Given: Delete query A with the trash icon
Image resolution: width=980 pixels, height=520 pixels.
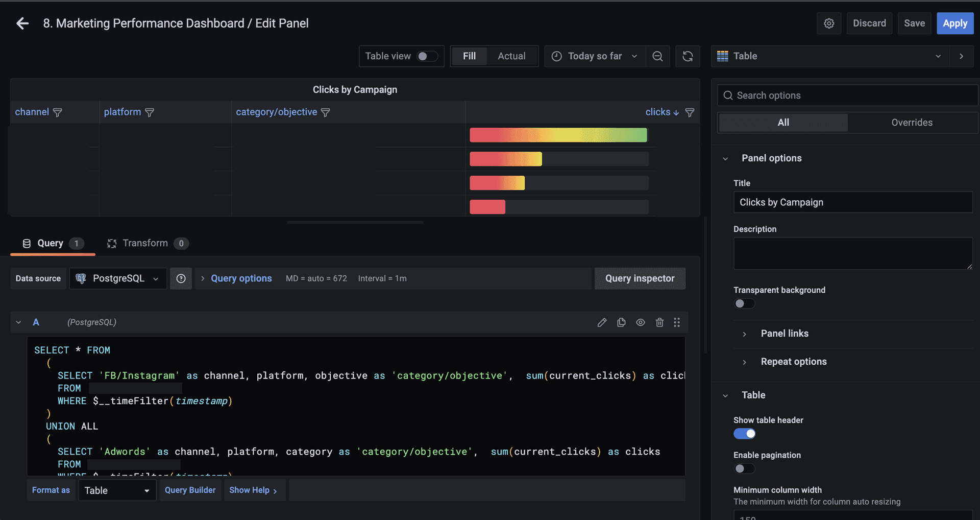Looking at the screenshot, I should pyautogui.click(x=659, y=322).
